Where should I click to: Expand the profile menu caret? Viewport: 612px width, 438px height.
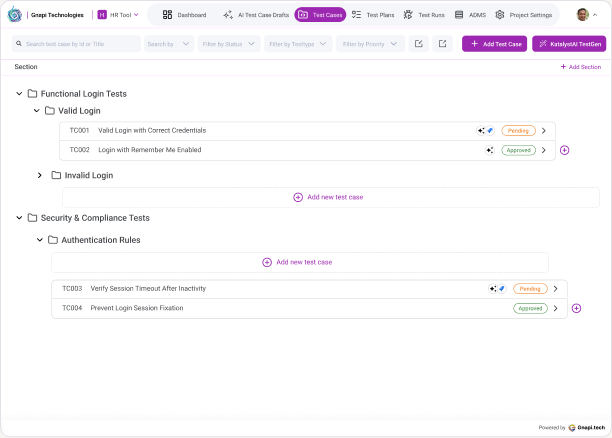tap(595, 15)
